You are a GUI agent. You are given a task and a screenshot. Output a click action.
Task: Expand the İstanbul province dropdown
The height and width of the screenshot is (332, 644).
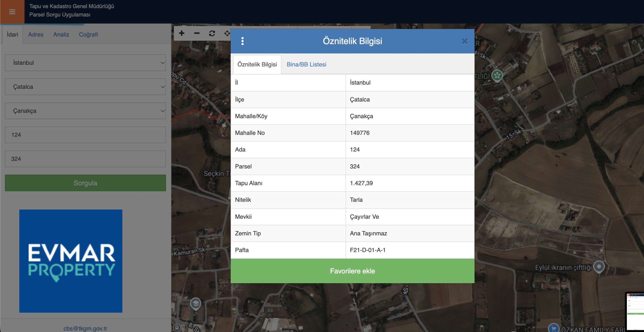click(85, 63)
